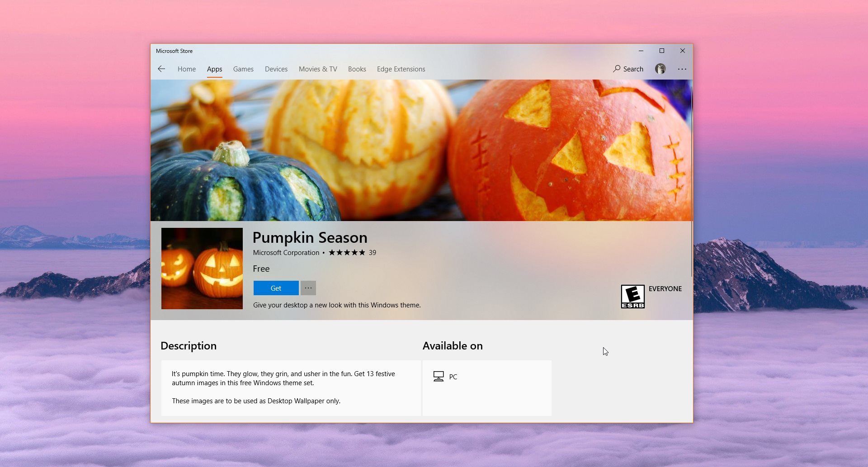Click the five-star rating
The image size is (868, 467).
coord(347,253)
